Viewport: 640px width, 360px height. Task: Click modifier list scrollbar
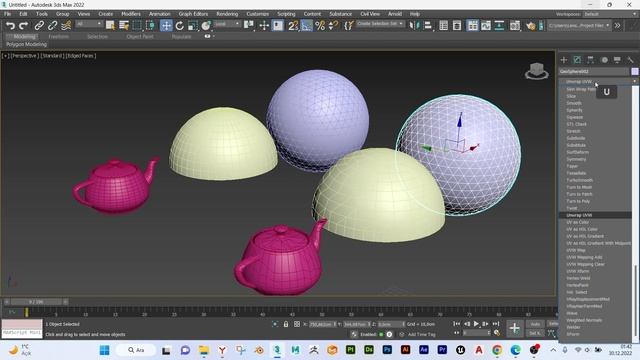[635, 302]
